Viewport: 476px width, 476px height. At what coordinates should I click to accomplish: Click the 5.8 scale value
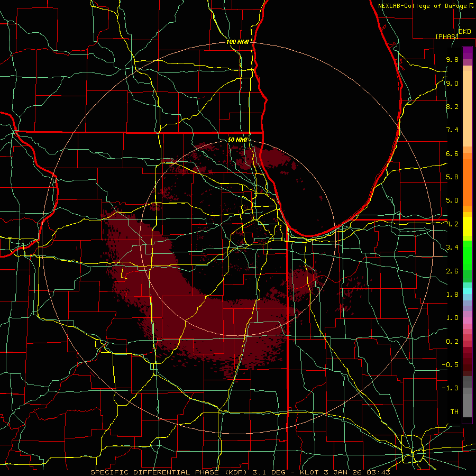pyautogui.click(x=452, y=177)
